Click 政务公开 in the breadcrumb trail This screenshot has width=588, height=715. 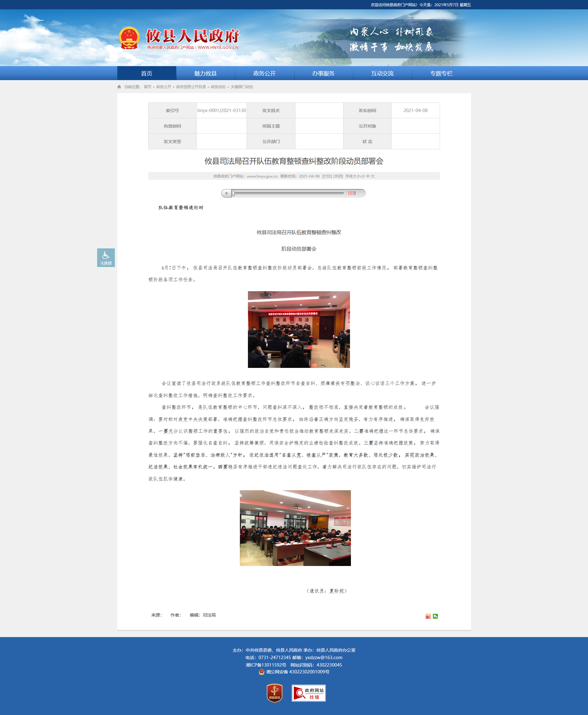(164, 87)
